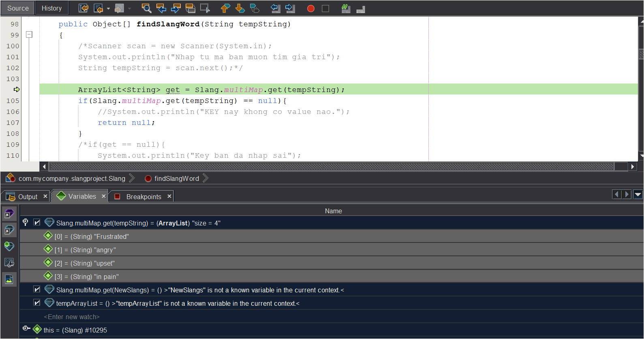Toggle checkbox for Slang.multiMap.get(NewSlangs) watch
The width and height of the screenshot is (644, 339).
tap(37, 289)
